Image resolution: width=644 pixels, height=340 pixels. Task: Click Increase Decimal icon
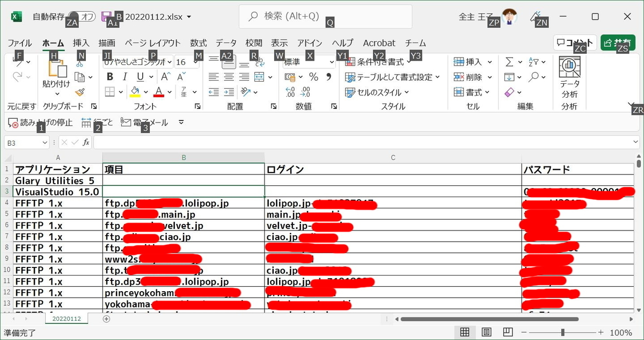tap(290, 92)
